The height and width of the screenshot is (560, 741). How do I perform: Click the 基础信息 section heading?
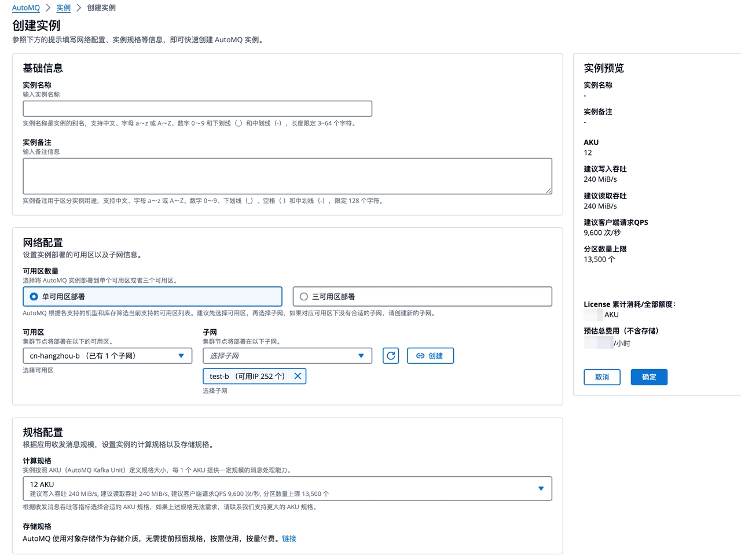[43, 68]
